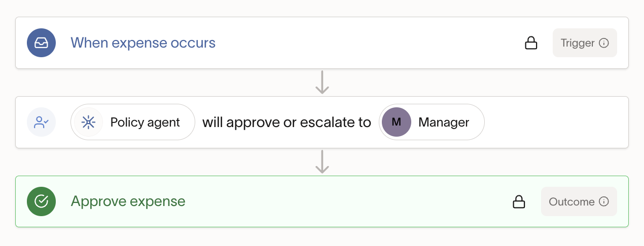Click the approver person-check icon
644x246 pixels.
click(41, 122)
